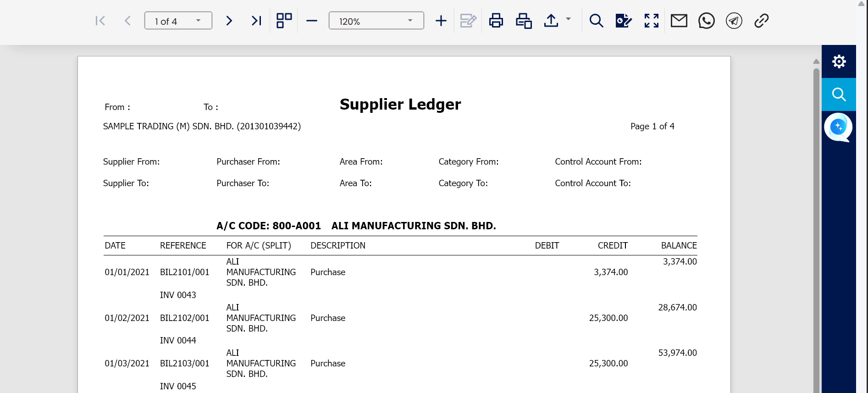
Task: Copy the report link
Action: 761,21
